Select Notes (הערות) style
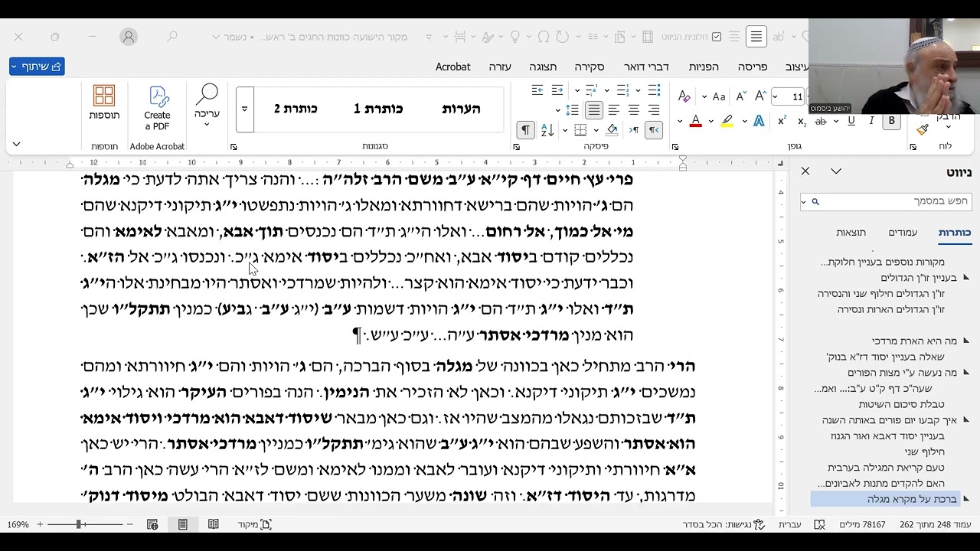The height and width of the screenshot is (551, 980). click(x=461, y=109)
